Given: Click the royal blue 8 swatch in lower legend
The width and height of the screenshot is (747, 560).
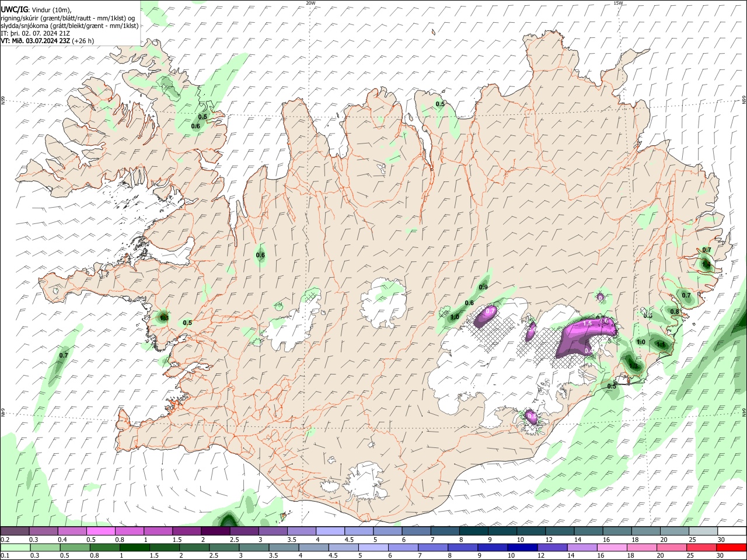Looking at the screenshot, I should coord(462,547).
